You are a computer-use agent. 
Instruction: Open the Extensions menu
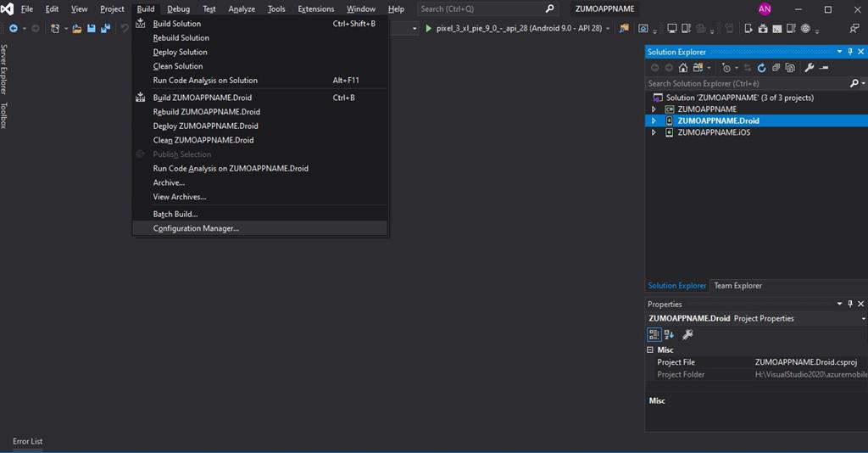pos(315,8)
